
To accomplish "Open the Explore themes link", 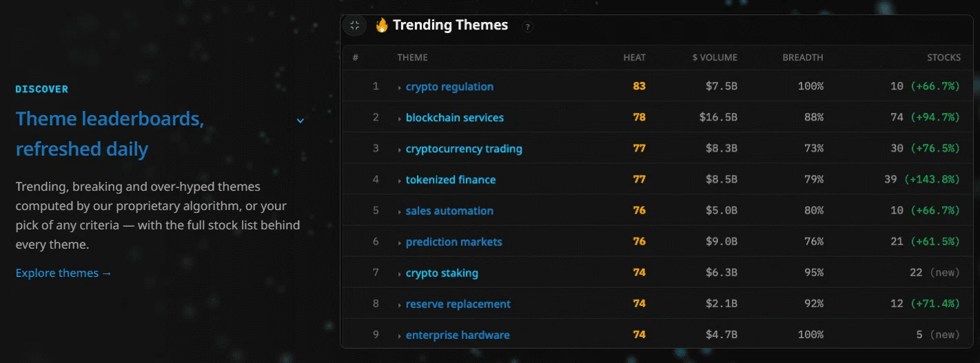I will 63,273.
